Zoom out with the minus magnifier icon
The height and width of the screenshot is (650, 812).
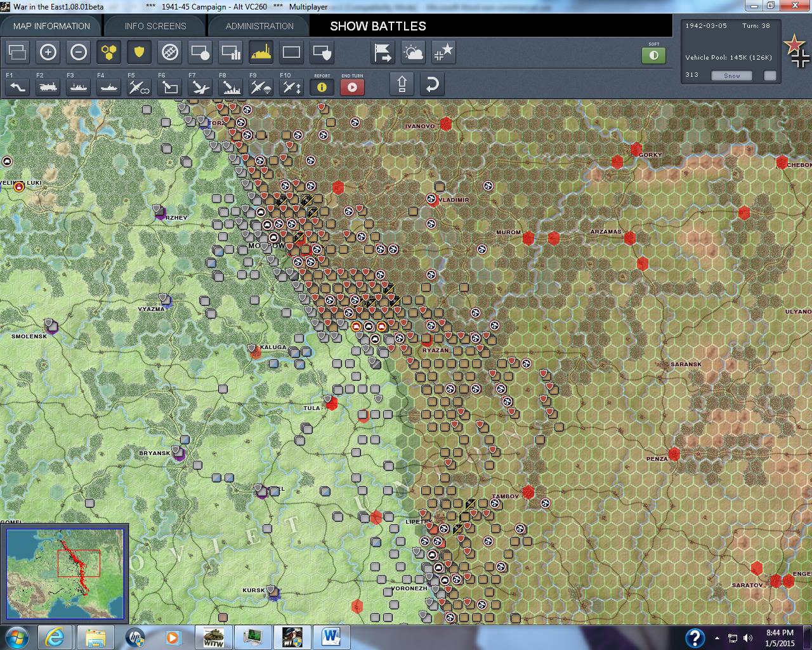[78, 52]
